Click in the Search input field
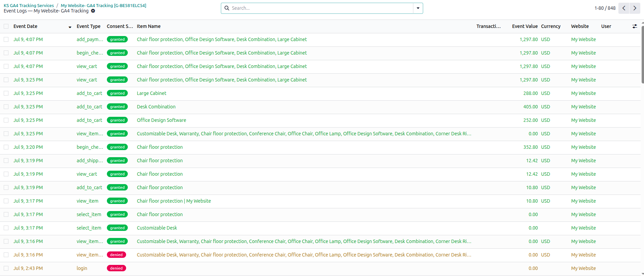Image resolution: width=644 pixels, height=276 pixels. click(x=322, y=8)
